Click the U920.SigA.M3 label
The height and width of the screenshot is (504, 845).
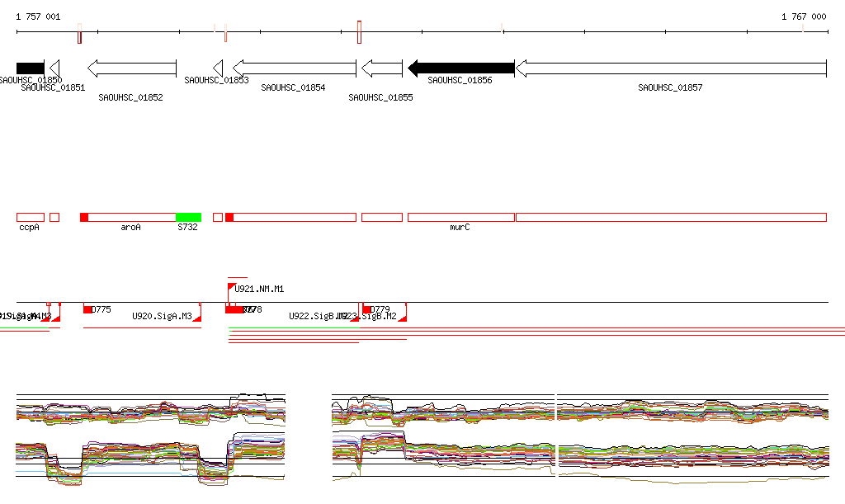pyautogui.click(x=163, y=316)
